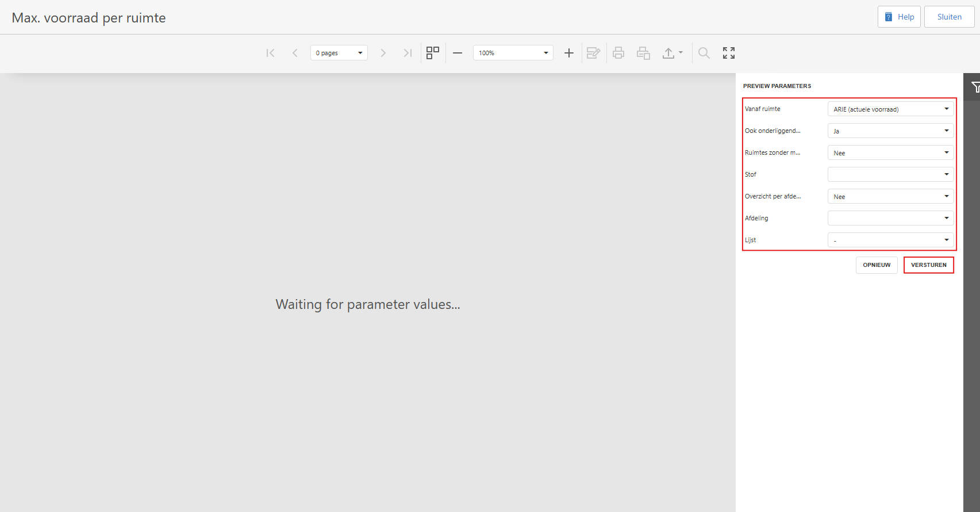Zoom out with the minus icon
This screenshot has width=980, height=512.
click(x=458, y=53)
